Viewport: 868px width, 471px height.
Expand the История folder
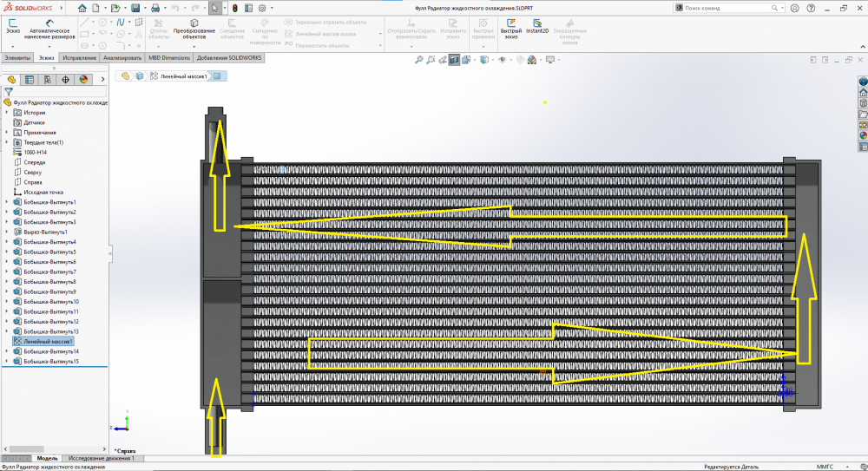coord(7,113)
